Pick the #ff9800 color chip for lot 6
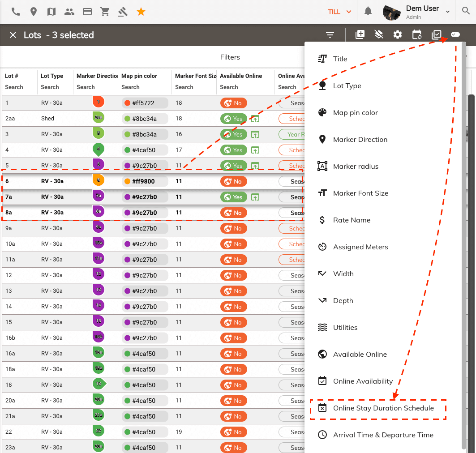The height and width of the screenshot is (453, 476). [x=145, y=181]
